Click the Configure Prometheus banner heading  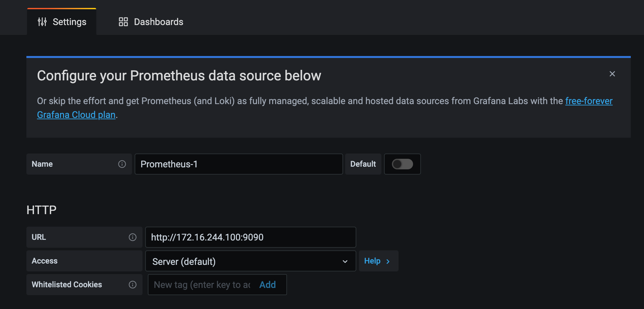point(179,76)
